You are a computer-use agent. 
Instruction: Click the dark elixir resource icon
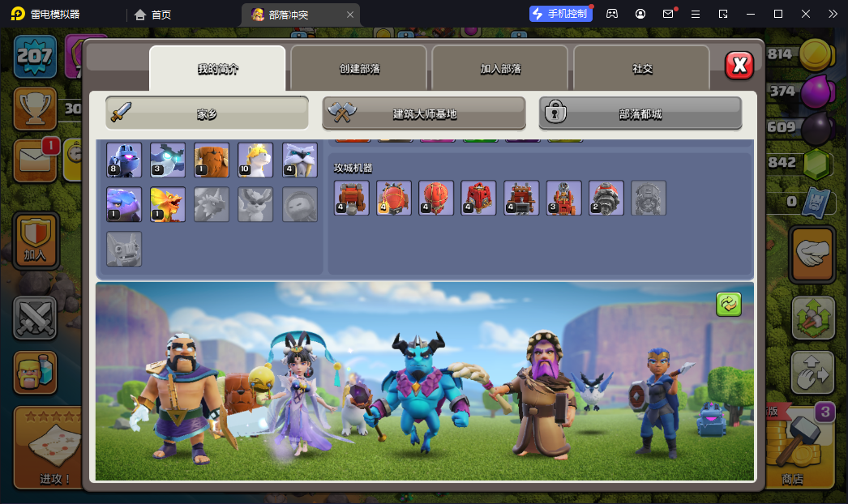click(816, 128)
